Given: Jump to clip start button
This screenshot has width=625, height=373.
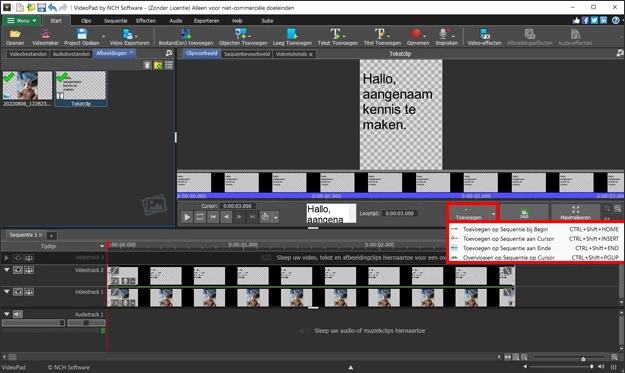Looking at the screenshot, I should tap(213, 217).
